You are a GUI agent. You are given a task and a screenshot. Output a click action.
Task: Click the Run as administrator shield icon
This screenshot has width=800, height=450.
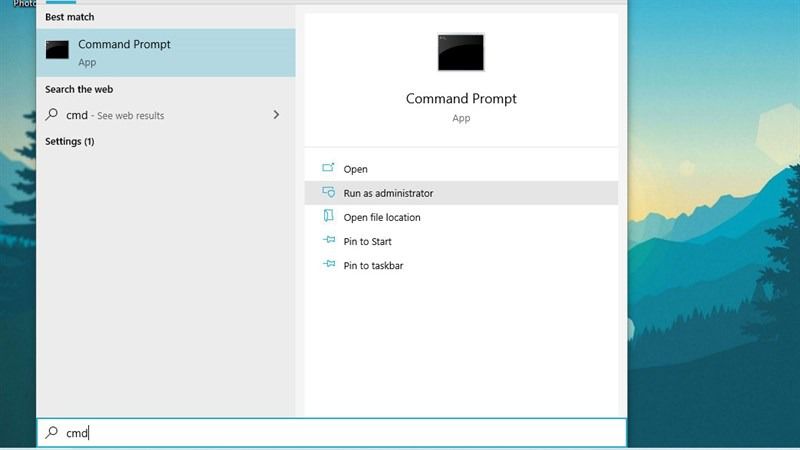[x=329, y=192]
